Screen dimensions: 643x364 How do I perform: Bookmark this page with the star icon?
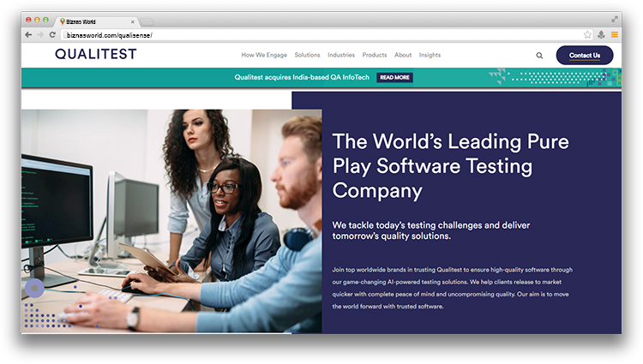tap(587, 34)
